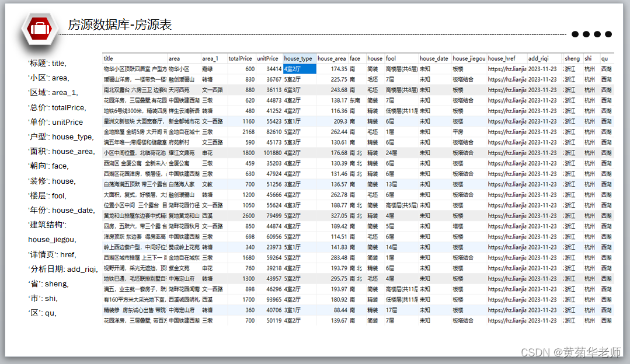
Task: Click the house_jiegou cell '平房'
Action: (x=458, y=132)
